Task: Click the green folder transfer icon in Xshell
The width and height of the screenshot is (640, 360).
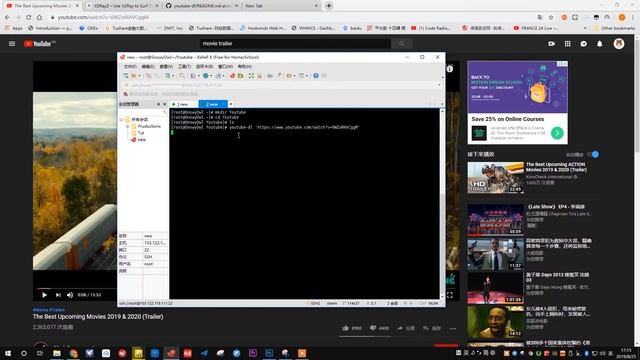Action: click(x=240, y=76)
